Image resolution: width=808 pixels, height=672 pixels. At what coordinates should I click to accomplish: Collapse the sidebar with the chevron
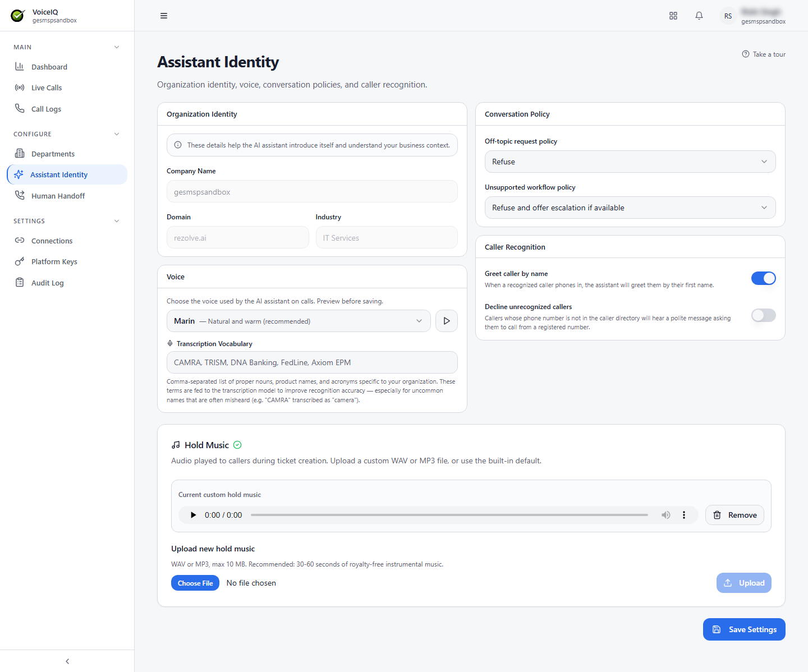pyautogui.click(x=67, y=661)
